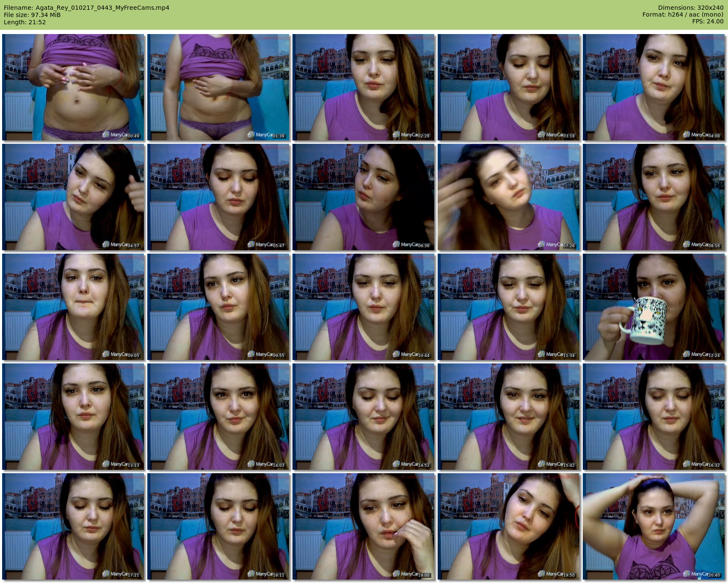Click the 'File size: 97.34 MiB' text
Screen dimensions: 728x583
point(32,15)
